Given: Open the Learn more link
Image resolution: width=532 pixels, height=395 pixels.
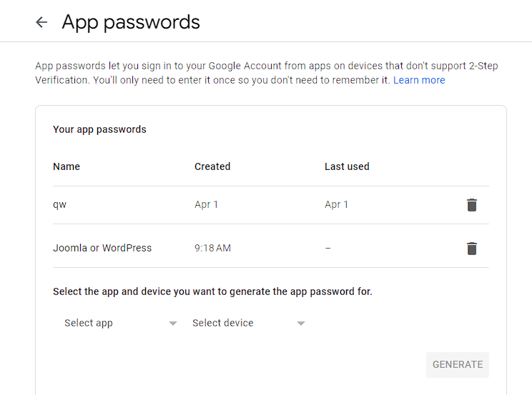Looking at the screenshot, I should (419, 80).
